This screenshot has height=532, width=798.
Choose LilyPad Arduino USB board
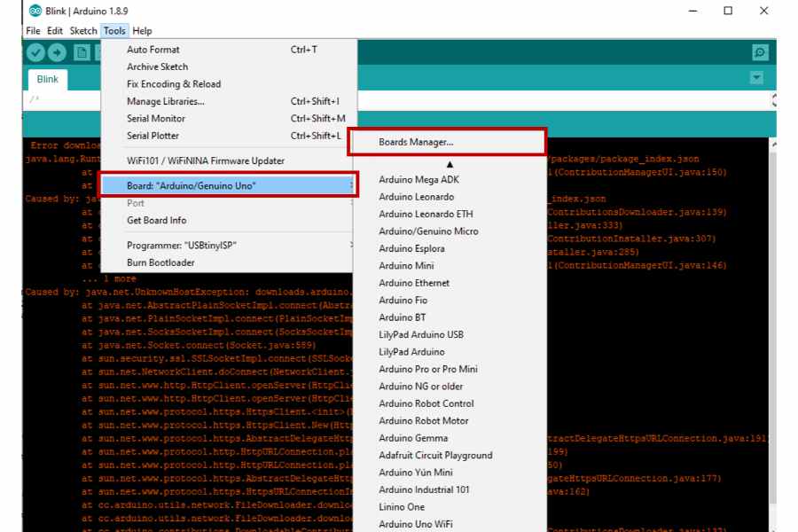point(450,334)
